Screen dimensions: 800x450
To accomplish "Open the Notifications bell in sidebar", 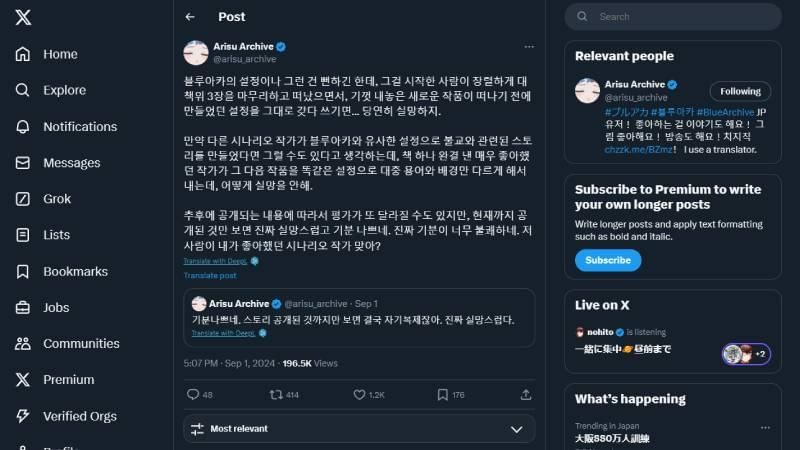I will coord(79,127).
